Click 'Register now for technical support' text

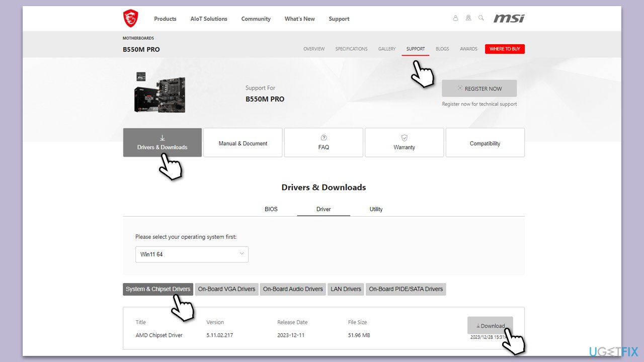pos(479,104)
